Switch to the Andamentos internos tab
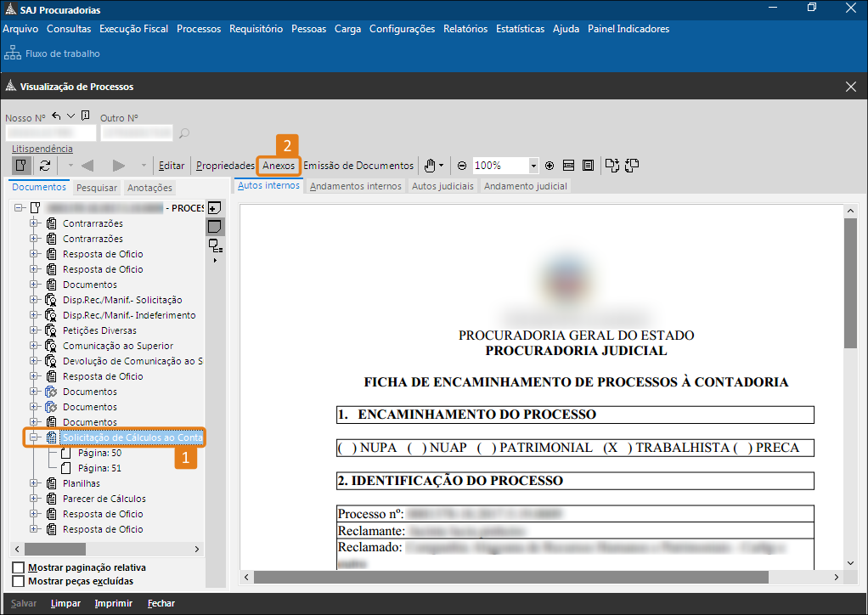868x615 pixels. 355,186
